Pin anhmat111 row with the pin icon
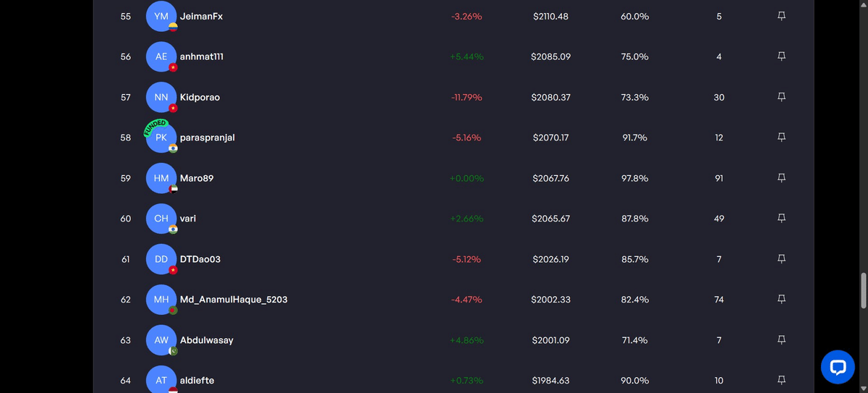Viewport: 868px width, 393px height. (781, 56)
